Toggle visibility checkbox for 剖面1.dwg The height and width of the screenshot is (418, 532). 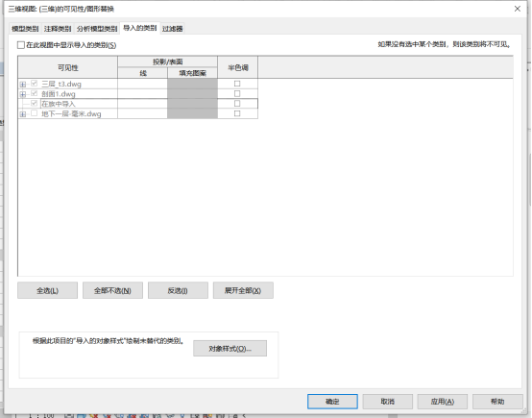pos(34,93)
